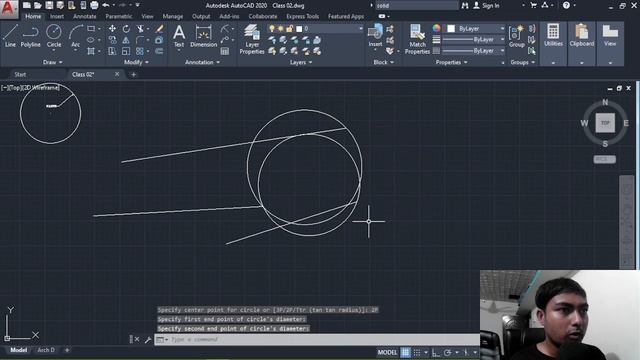Choose the Ellipse draw tool
The image size is (640, 360).
pos(91,40)
